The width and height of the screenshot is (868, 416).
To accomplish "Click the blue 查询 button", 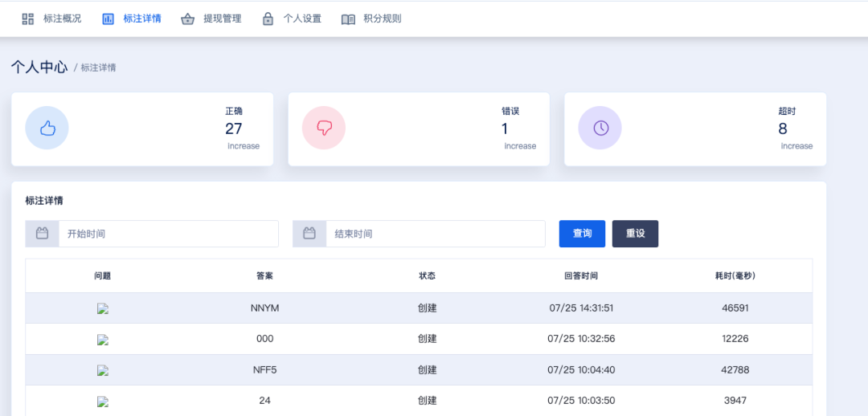I will (582, 234).
